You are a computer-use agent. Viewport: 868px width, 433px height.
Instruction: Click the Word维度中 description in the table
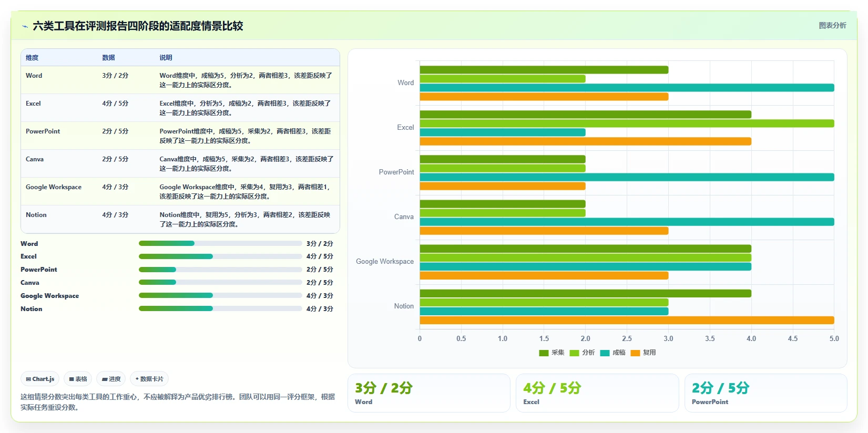pos(246,80)
